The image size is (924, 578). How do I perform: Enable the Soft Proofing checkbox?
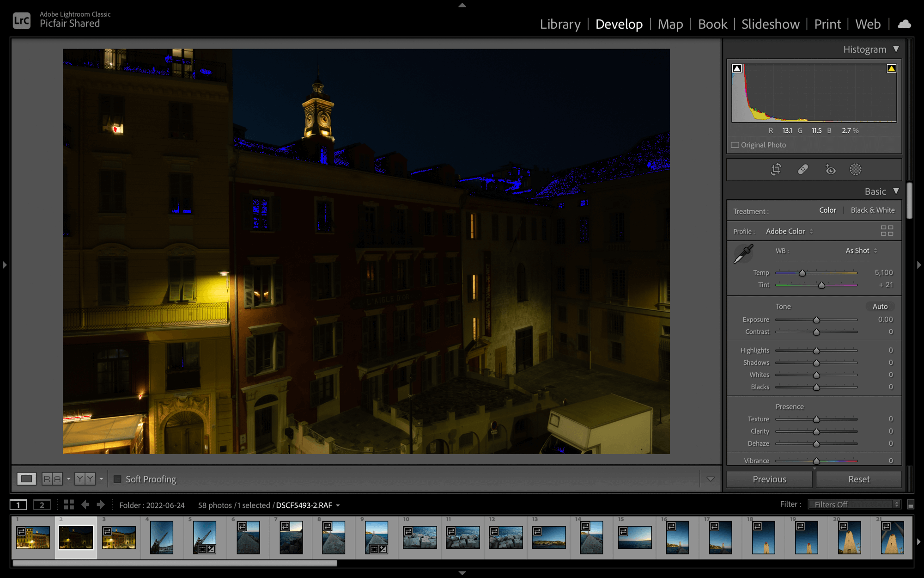pyautogui.click(x=117, y=479)
